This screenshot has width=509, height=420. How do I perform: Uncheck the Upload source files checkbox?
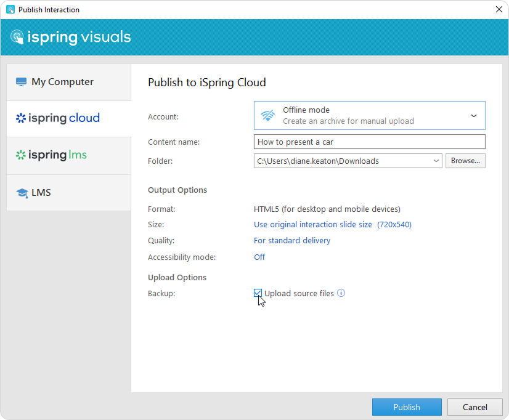[x=258, y=293]
